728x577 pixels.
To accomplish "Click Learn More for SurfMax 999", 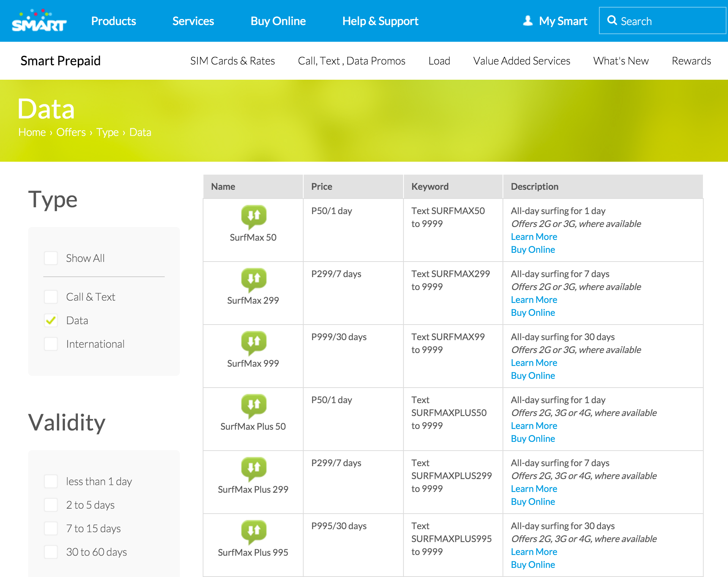I will (534, 363).
